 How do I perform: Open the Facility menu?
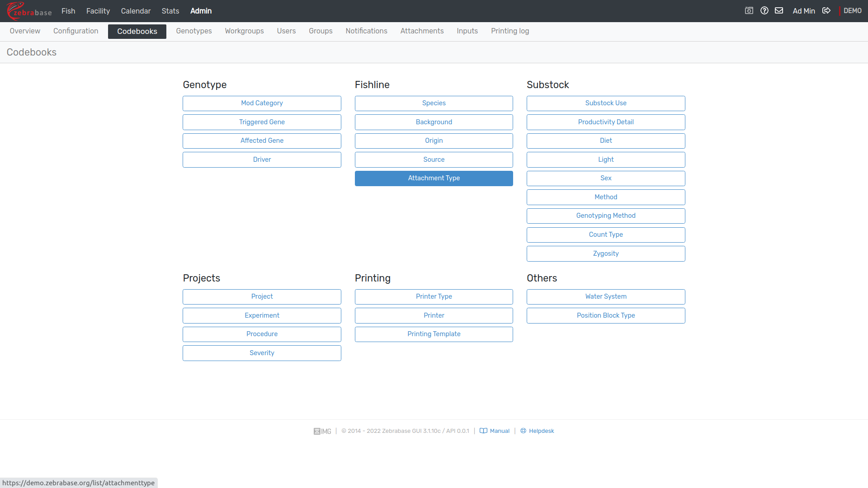pyautogui.click(x=98, y=11)
